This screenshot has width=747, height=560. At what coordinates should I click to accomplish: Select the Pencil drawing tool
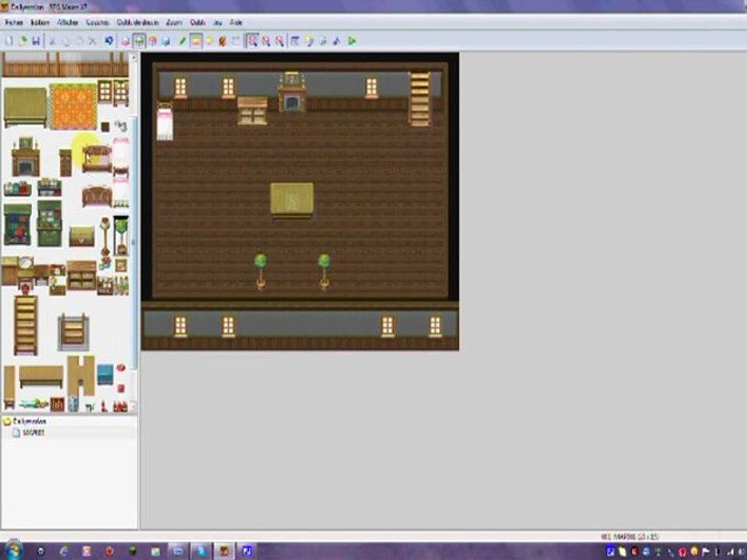(x=182, y=41)
